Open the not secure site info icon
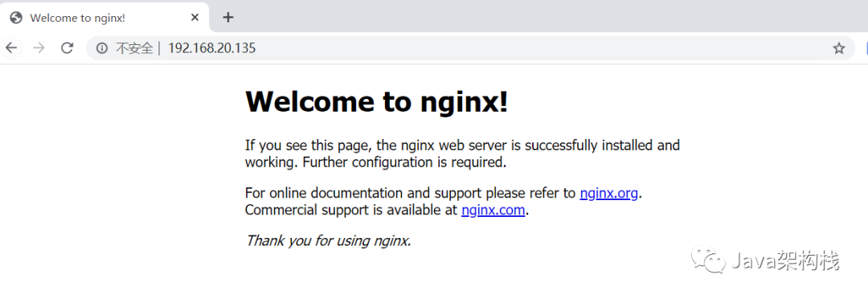This screenshot has width=868, height=299. pyautogui.click(x=102, y=48)
